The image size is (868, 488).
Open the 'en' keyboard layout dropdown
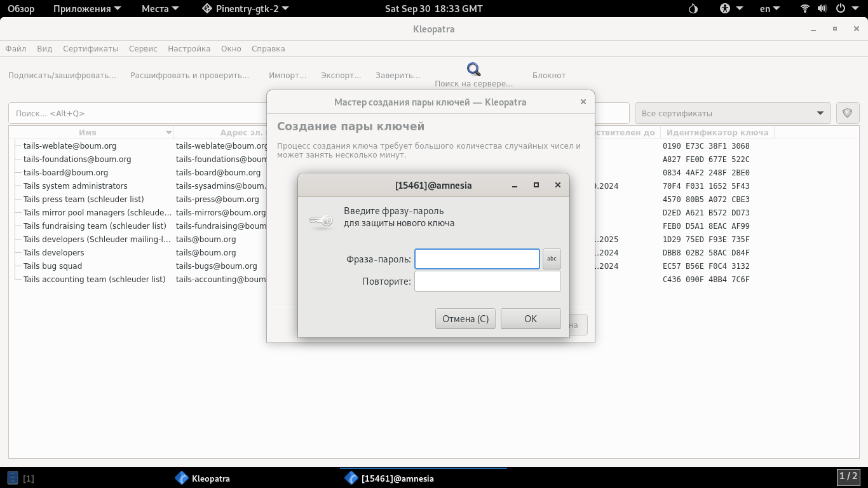point(770,9)
